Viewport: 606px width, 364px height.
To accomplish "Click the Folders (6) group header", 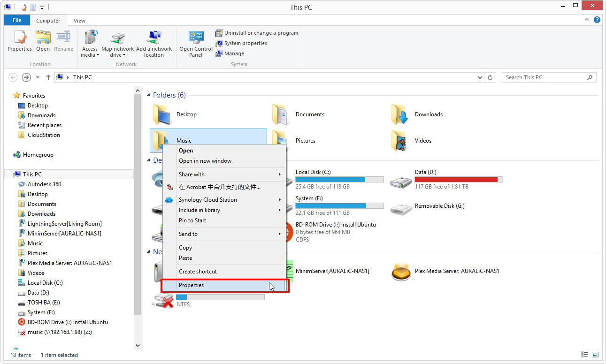I will [169, 95].
